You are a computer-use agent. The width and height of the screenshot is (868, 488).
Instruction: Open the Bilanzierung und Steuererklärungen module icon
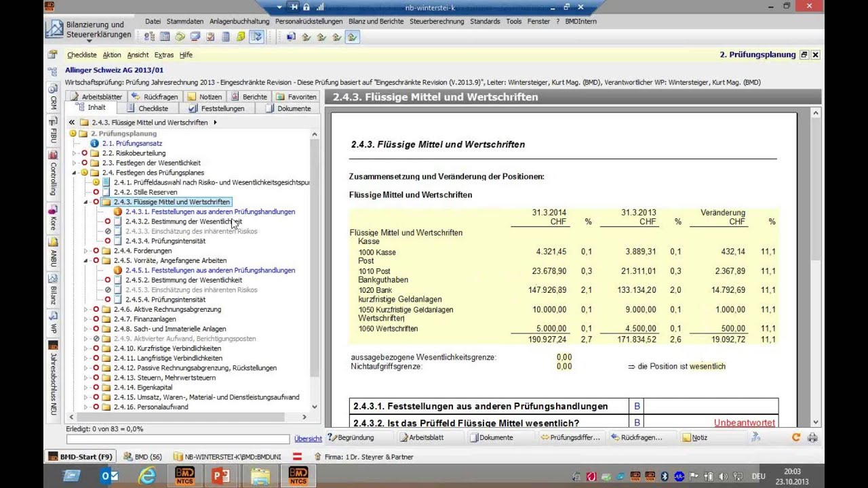tap(54, 29)
